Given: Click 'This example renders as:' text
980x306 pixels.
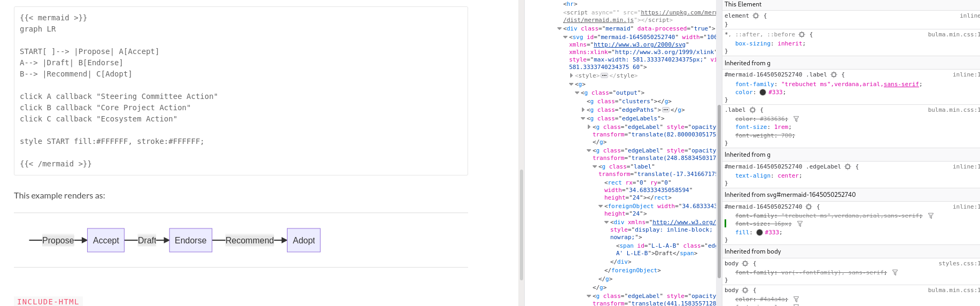Looking at the screenshot, I should (59, 196).
